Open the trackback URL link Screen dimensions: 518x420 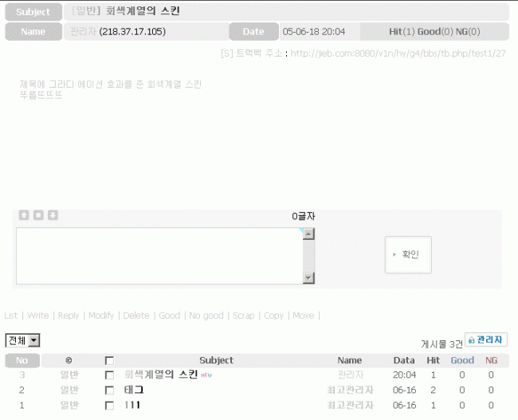[x=398, y=53]
